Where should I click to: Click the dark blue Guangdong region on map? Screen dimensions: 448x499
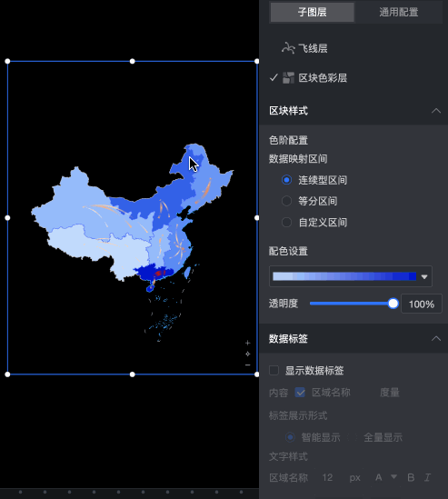(x=150, y=273)
